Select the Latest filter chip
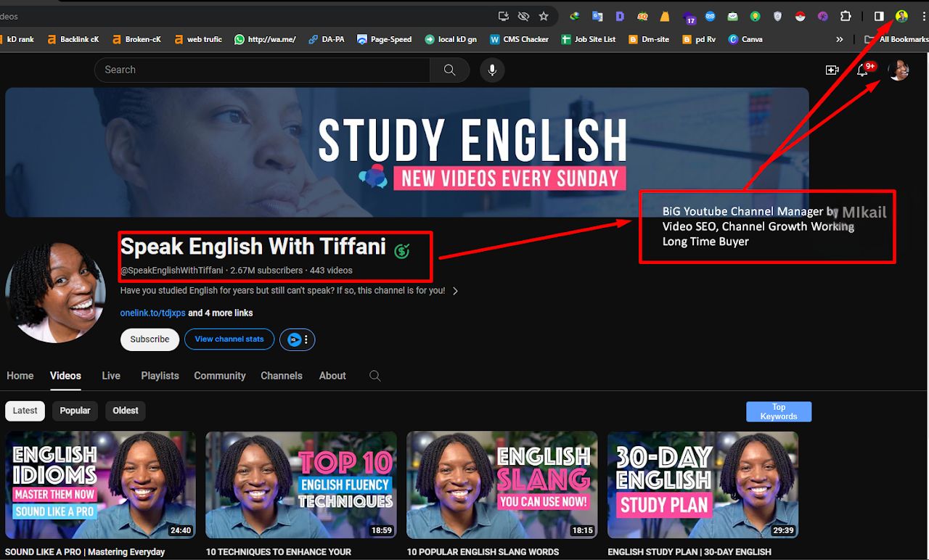929x560 pixels. 25,411
